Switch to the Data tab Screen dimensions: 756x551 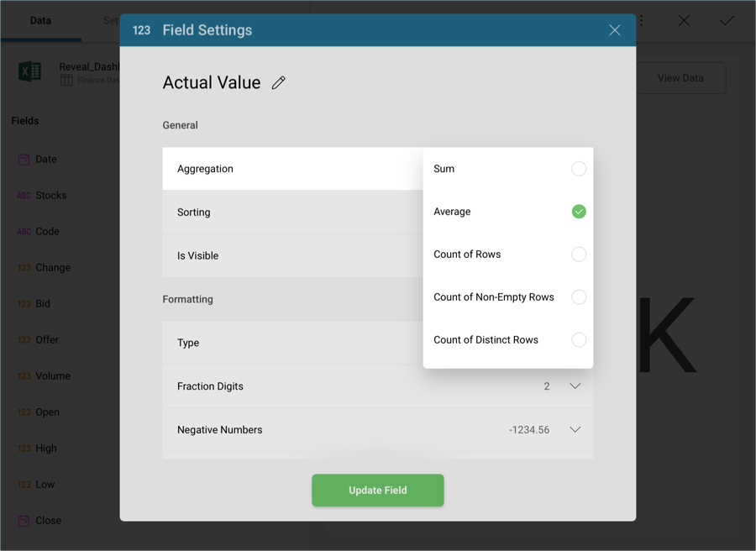coord(40,20)
